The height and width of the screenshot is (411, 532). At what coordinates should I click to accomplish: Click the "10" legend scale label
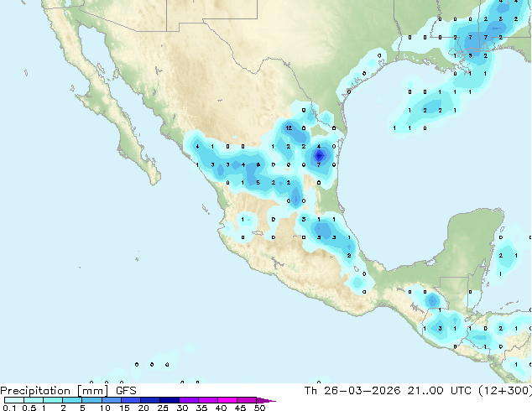click(x=105, y=408)
